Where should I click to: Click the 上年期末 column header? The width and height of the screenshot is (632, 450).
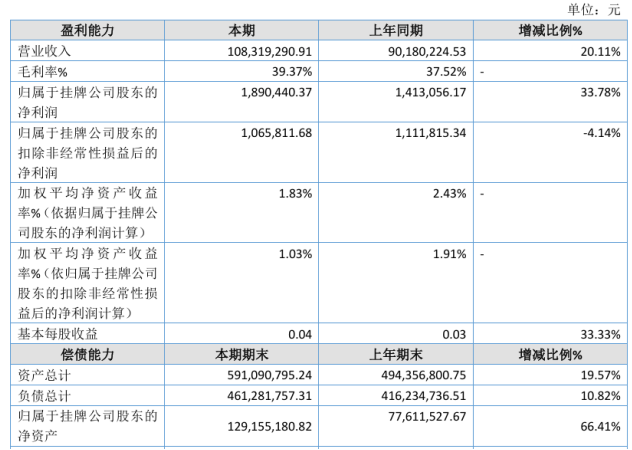396,355
